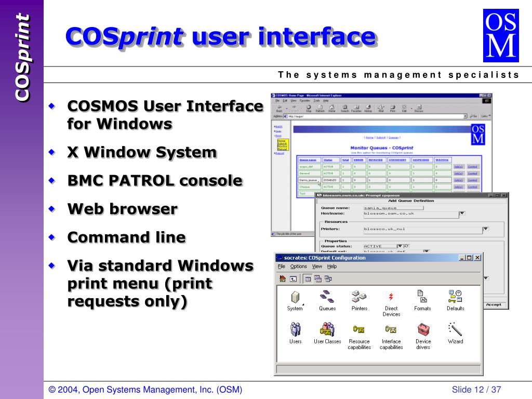This screenshot has width=532, height=399.
Task: Select the Demo_queue cell in the queue table
Action: [x=309, y=180]
